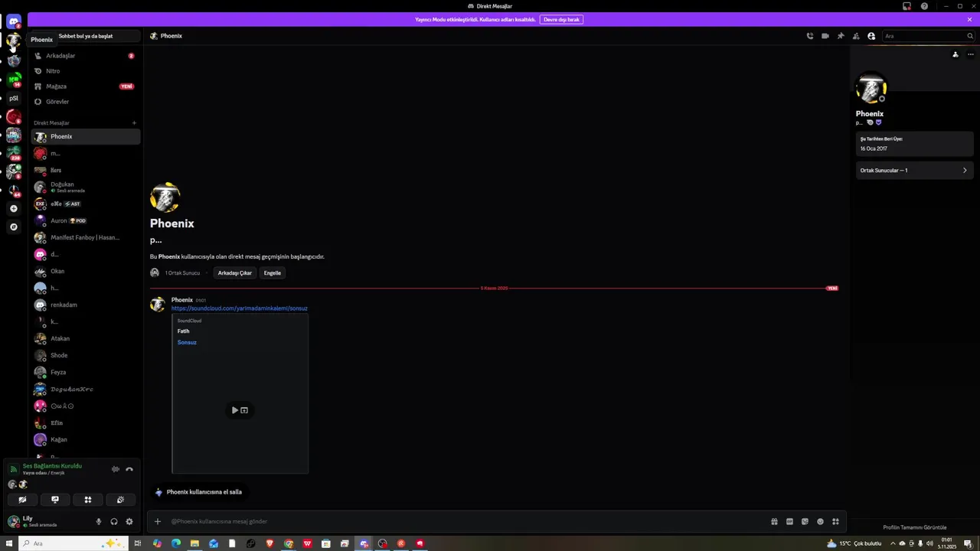The height and width of the screenshot is (551, 980).
Task: Play the SoundCloud embed
Action: click(x=235, y=410)
